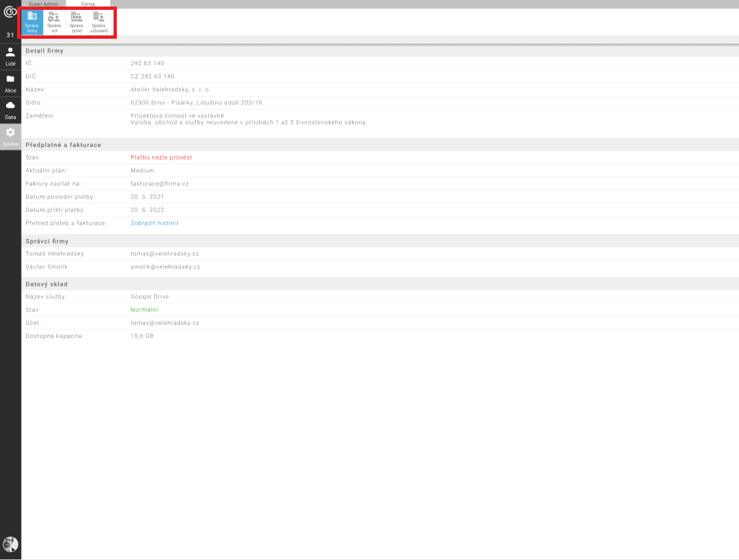
Task: Open the Správa firmy toolbar icon
Action: tap(32, 22)
